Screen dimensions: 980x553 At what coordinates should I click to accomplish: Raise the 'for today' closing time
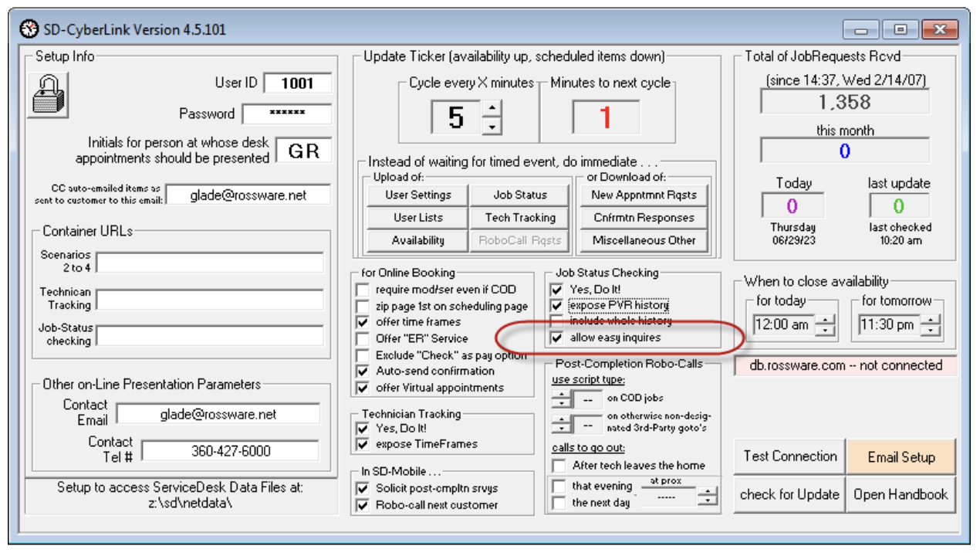tap(825, 320)
